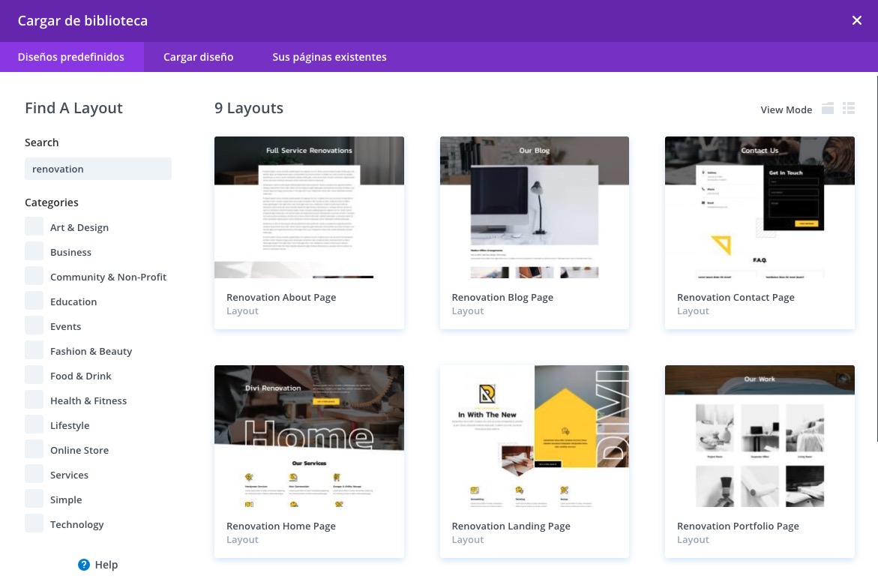Tick the Online Store category checkbox
The width and height of the screenshot is (878, 588).
click(34, 450)
